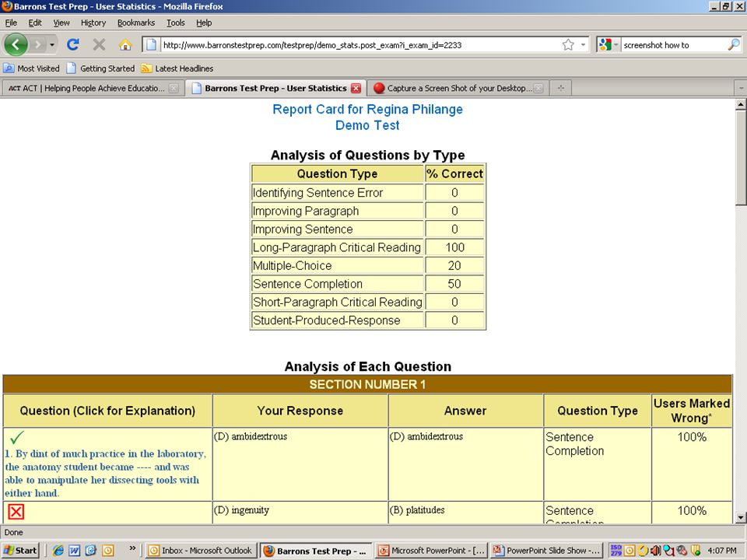Click the green checkmark for question 1
Image resolution: width=747 pixels, height=560 pixels.
(16, 436)
